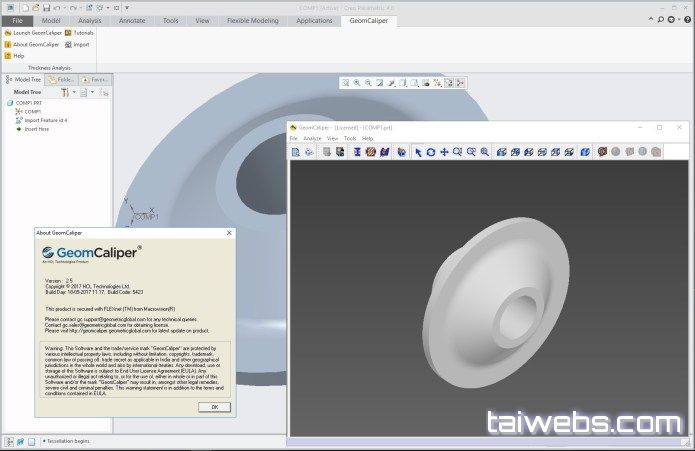695x451 pixels.
Task: Select COMP1.PRT root in Model Tree
Action: (x=28, y=103)
